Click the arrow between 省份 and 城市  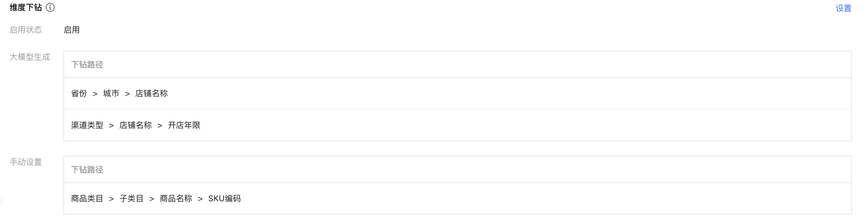pos(95,94)
